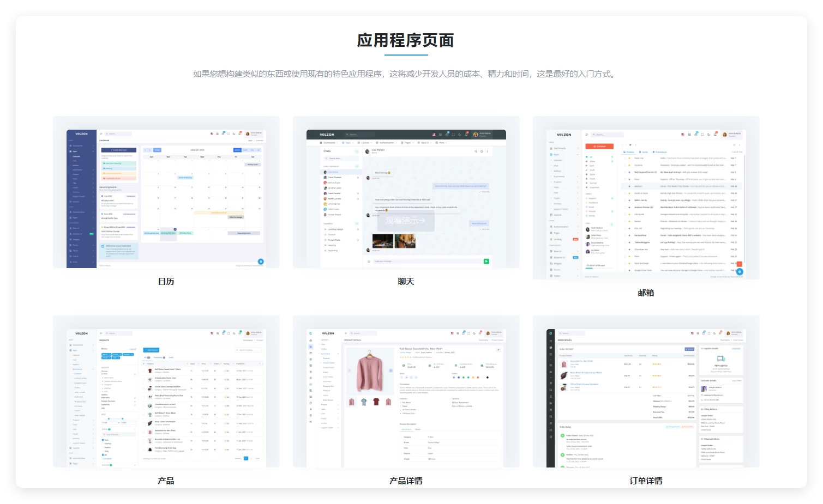This screenshot has width=823, height=504.
Task: Open the 订单详情 order details thumbnail
Action: (646, 391)
